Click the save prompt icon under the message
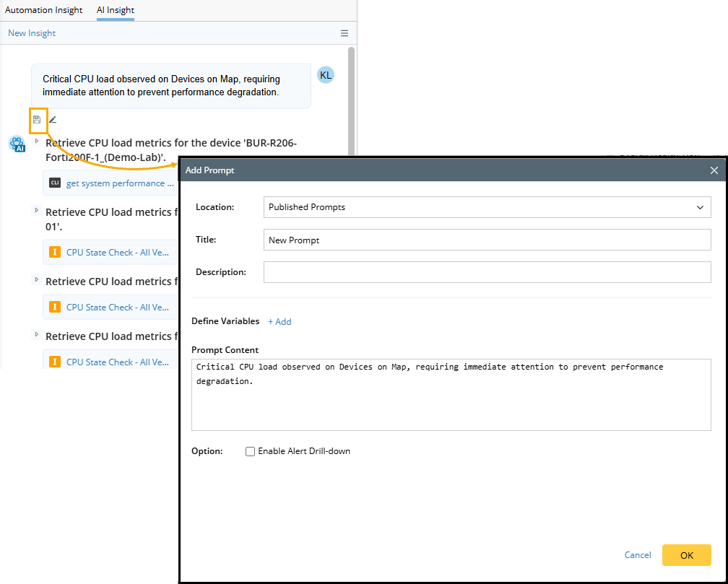This screenshot has width=728, height=584. point(37,120)
